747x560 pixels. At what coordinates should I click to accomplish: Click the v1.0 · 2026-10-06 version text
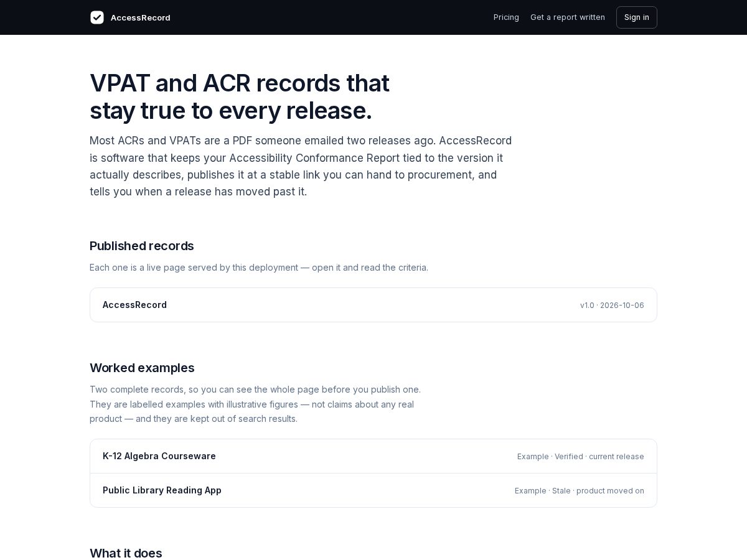coord(612,306)
